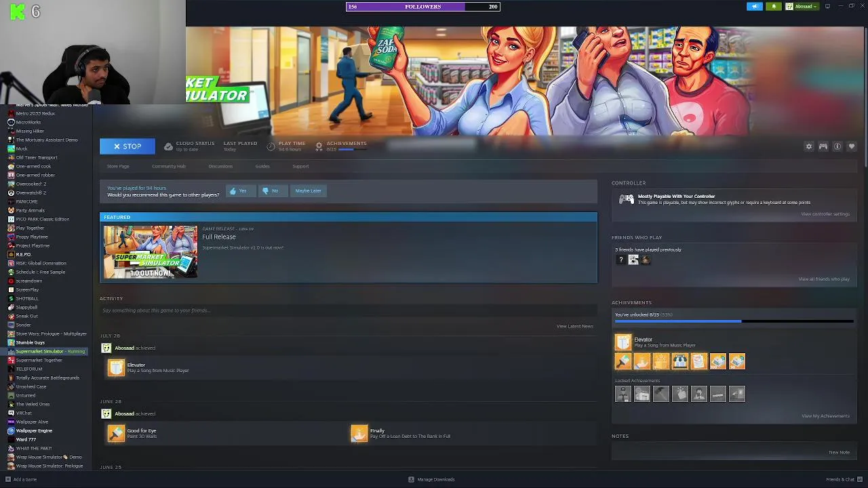This screenshot has height=488, width=868.
Task: Open the paintbrush unlocked achievement icon
Action: pyautogui.click(x=623, y=361)
